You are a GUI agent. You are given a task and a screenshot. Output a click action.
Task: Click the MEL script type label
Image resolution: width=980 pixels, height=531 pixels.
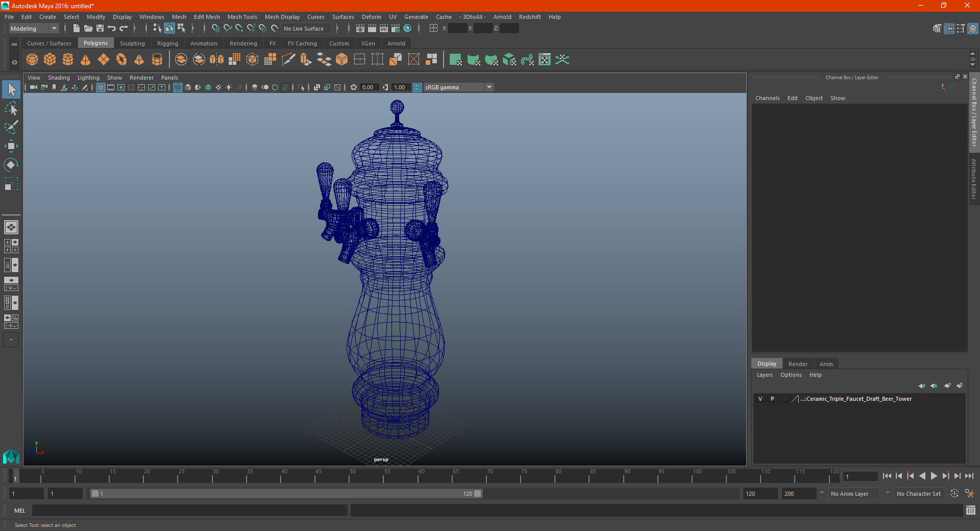(x=19, y=511)
